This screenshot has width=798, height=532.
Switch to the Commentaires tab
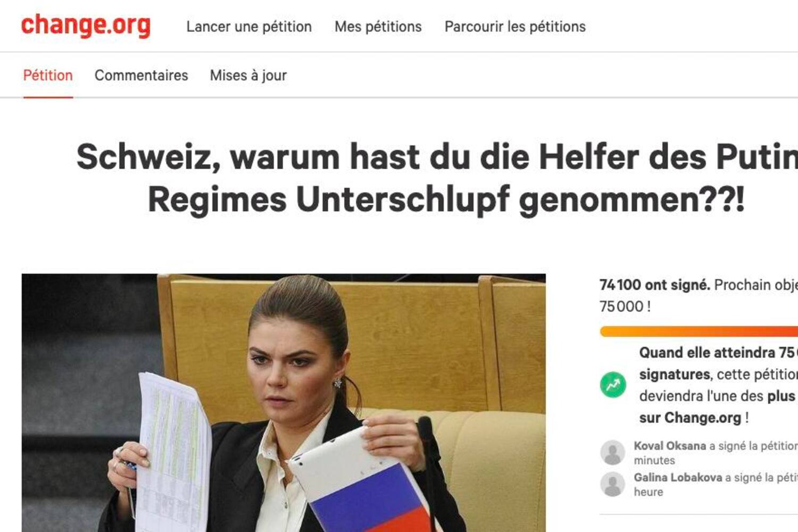142,76
